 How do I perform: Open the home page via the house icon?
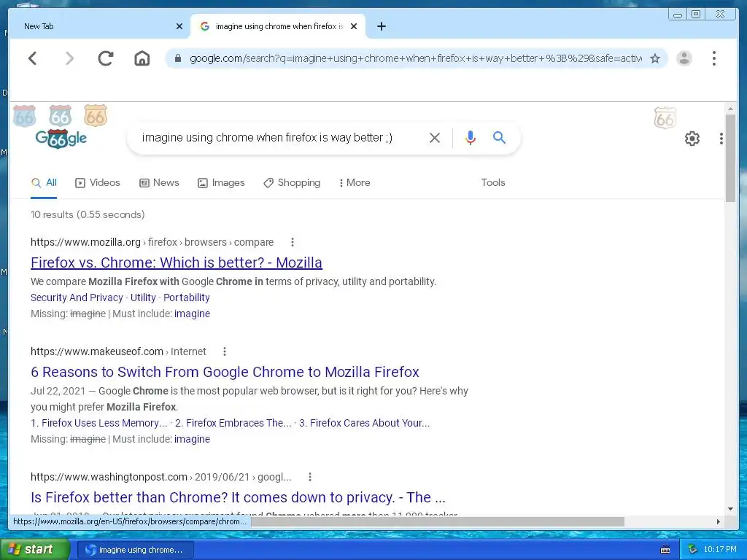click(x=142, y=58)
